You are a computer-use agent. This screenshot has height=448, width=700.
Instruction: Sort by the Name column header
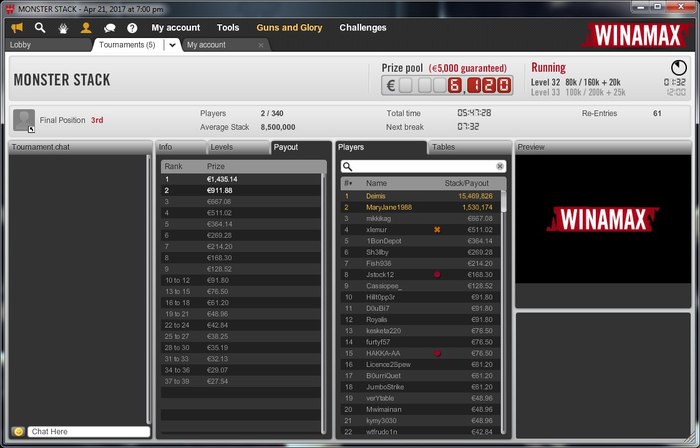pos(376,183)
